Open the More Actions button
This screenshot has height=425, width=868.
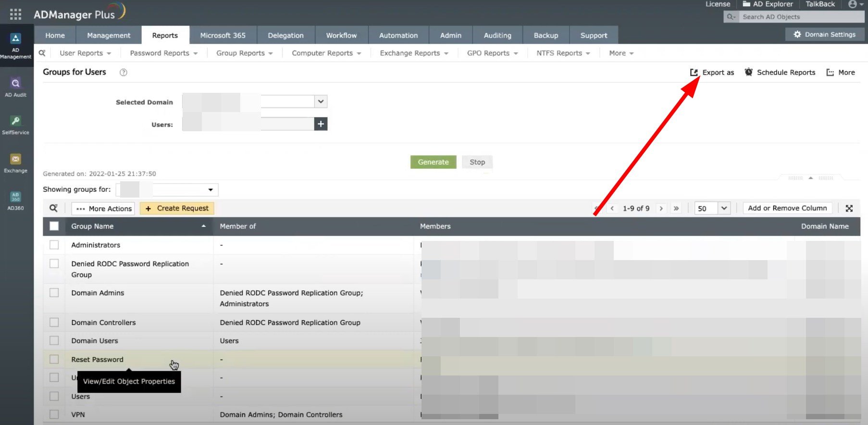click(103, 208)
